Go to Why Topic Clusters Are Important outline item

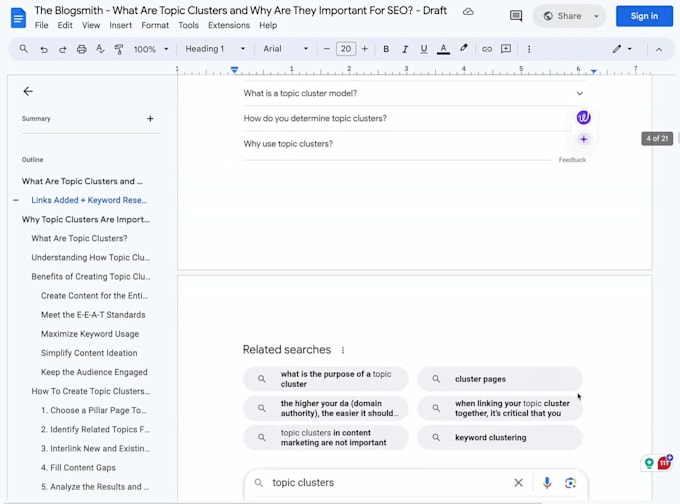point(86,219)
